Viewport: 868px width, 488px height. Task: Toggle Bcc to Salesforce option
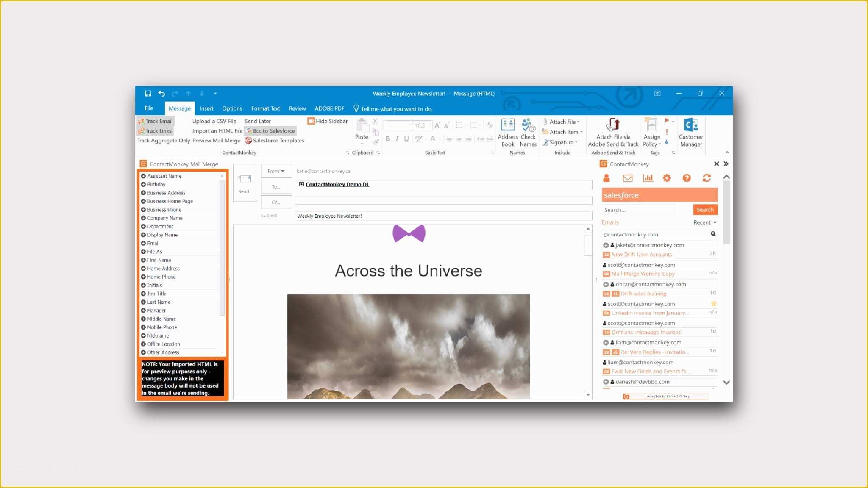[270, 130]
